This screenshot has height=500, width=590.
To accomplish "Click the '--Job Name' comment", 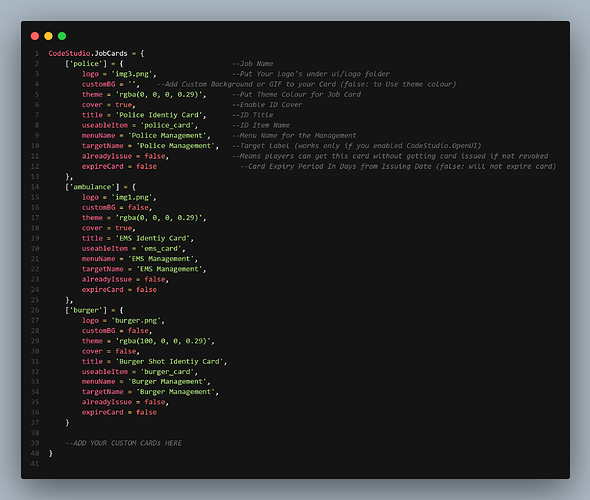I will tap(252, 64).
